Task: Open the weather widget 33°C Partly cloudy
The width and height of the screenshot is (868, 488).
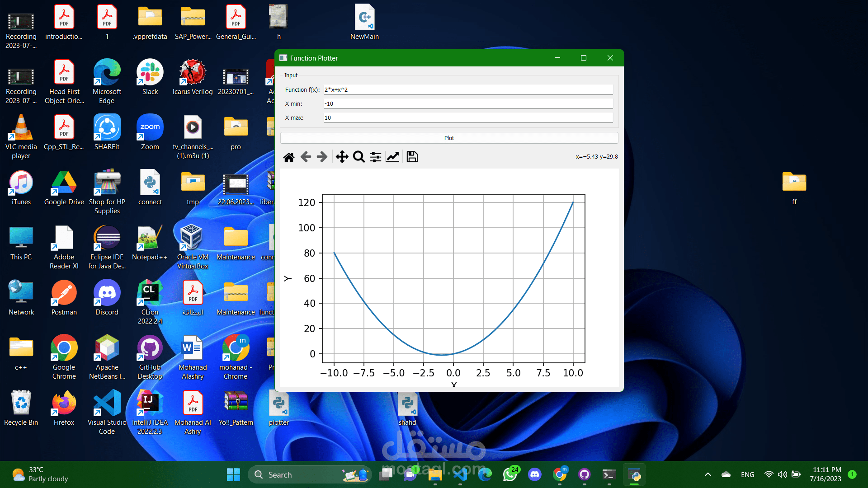Action: 41,474
